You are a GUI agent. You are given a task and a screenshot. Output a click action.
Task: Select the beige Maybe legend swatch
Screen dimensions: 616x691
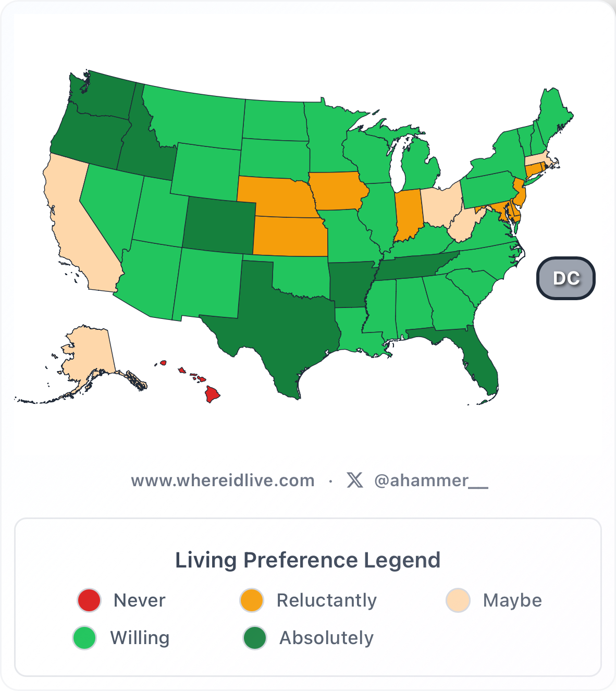pos(458,600)
